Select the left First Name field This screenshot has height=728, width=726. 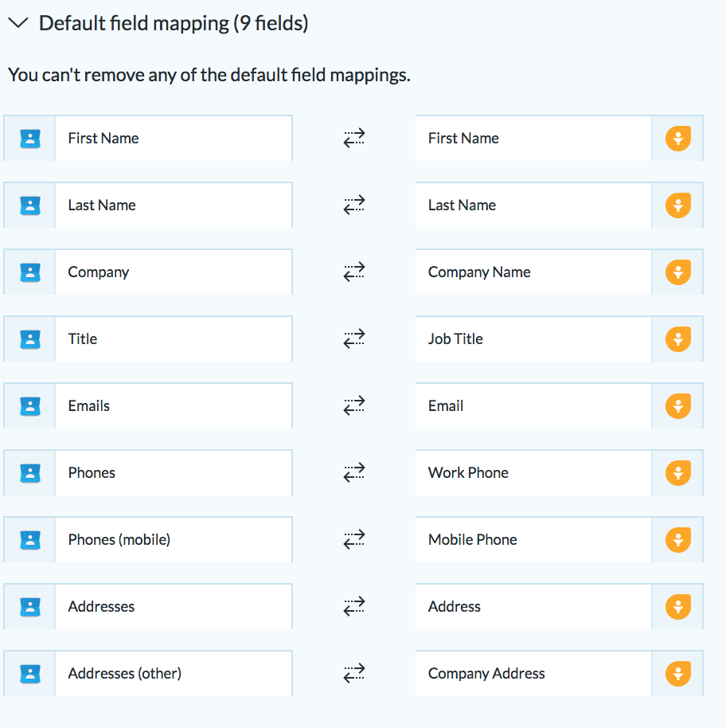coord(174,139)
